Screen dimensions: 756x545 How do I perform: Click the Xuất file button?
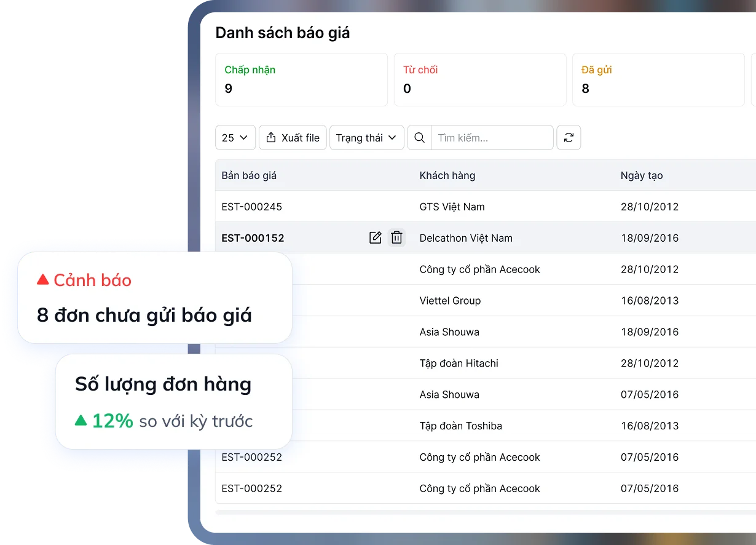(293, 138)
